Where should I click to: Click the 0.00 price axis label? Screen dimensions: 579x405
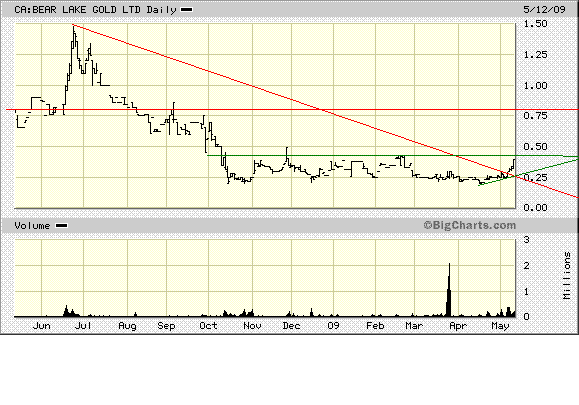click(x=535, y=207)
